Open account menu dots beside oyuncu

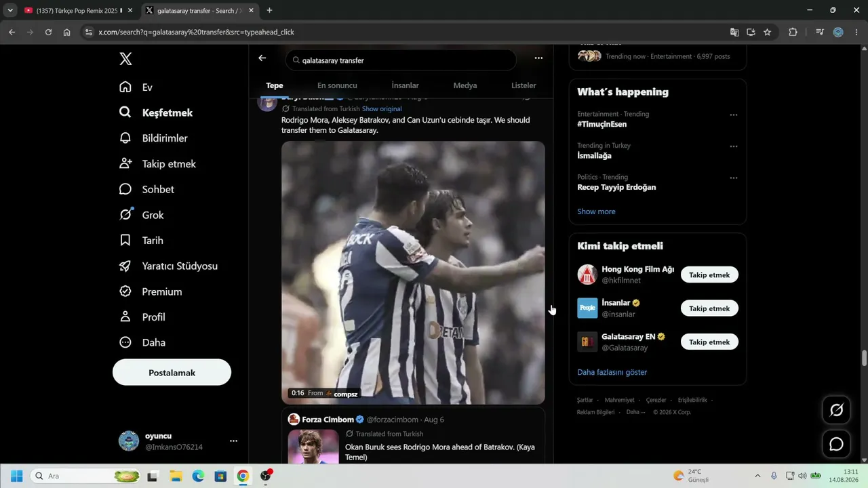click(233, 441)
